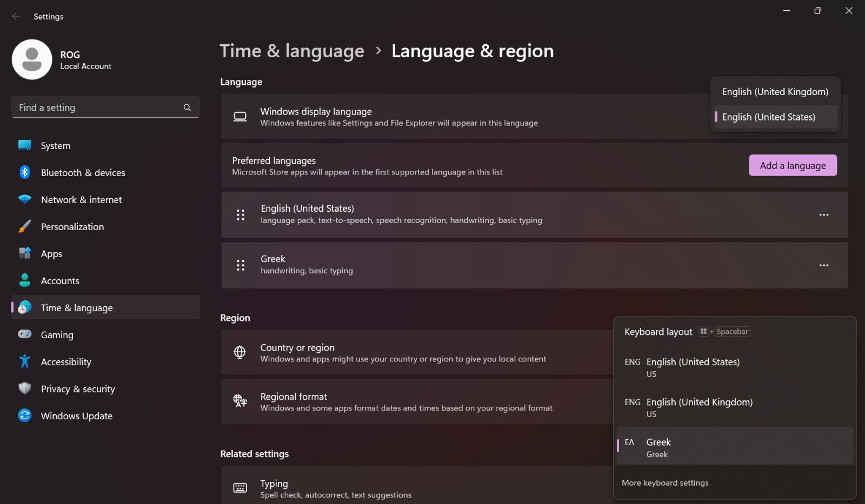Open Accounts settings section
Viewport: 865px width, 504px height.
click(105, 280)
